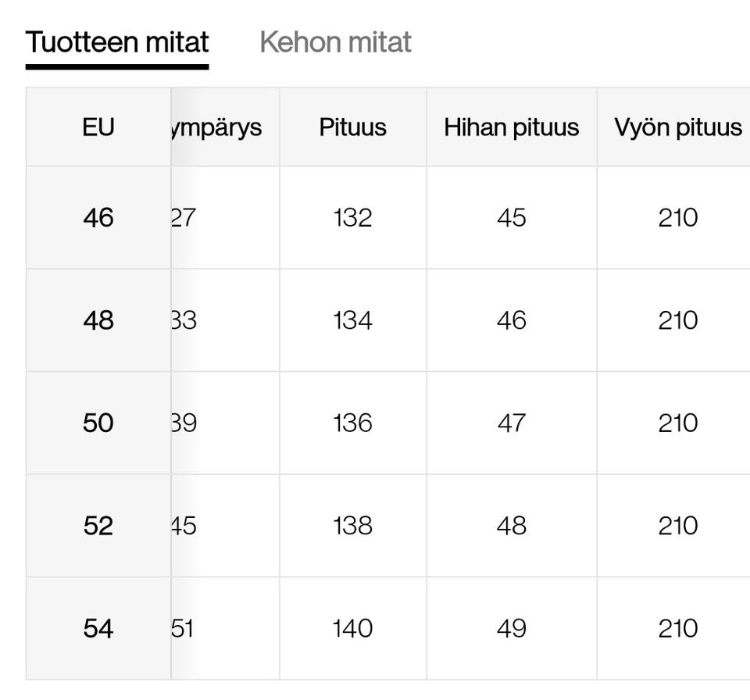Viewport: 750px width, 700px height.
Task: Click the EU column header
Action: point(98,127)
